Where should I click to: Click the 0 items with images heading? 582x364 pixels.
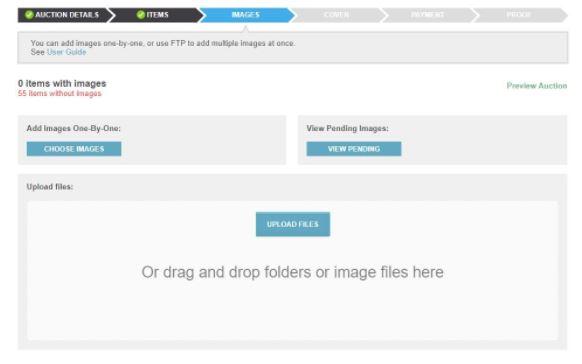point(62,83)
